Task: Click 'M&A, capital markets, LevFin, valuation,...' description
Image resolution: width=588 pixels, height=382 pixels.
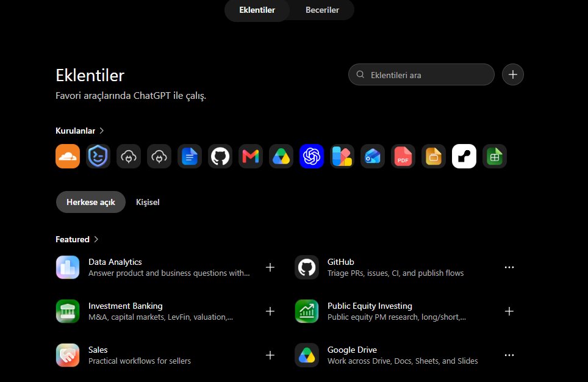Action: tap(160, 317)
